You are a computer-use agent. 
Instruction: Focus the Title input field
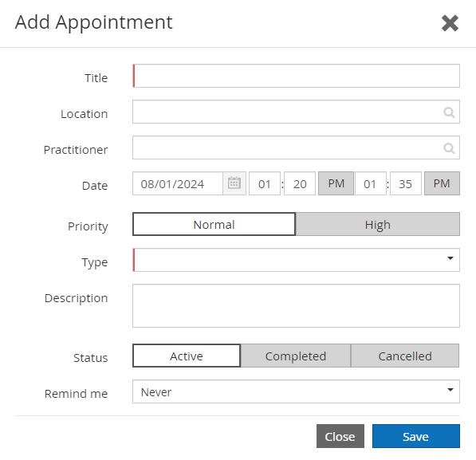coord(296,76)
